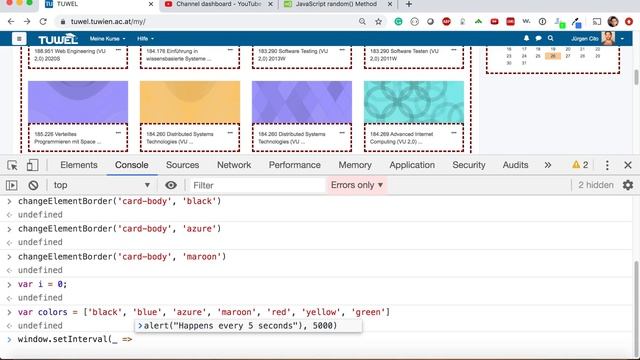Image resolution: width=640 pixels, height=360 pixels.
Task: Open the Errors only log level dropdown
Action: (357, 185)
